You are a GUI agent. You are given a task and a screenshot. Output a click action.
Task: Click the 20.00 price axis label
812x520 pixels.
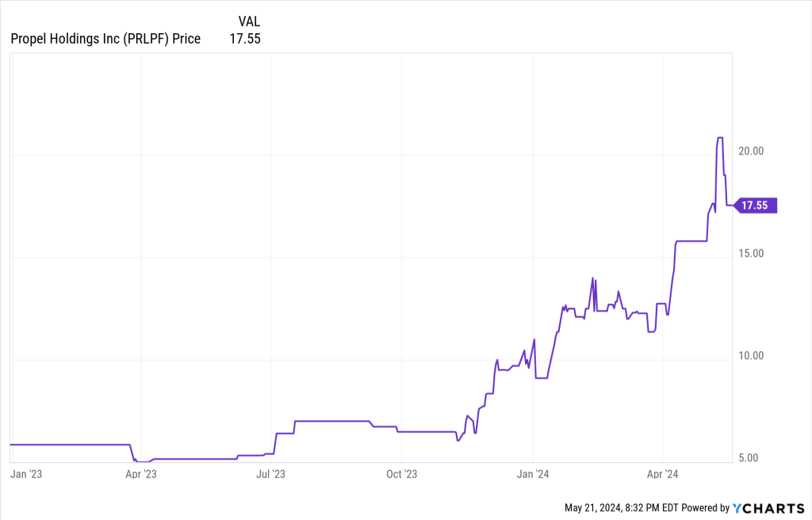749,151
